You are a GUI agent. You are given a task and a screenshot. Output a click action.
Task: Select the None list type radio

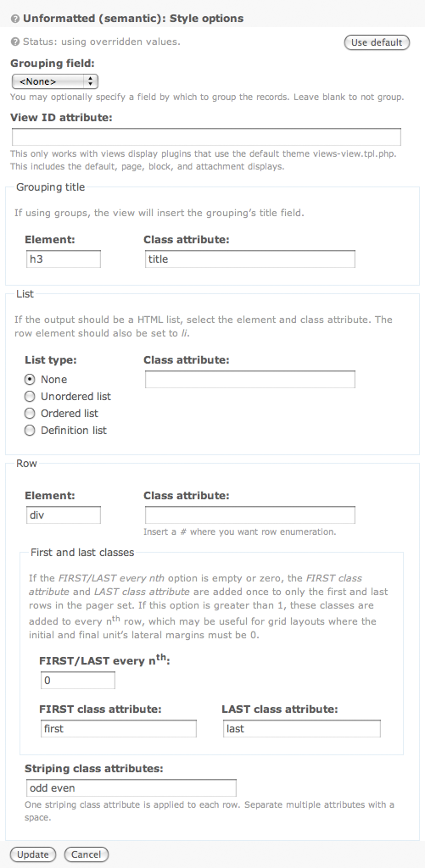point(30,380)
